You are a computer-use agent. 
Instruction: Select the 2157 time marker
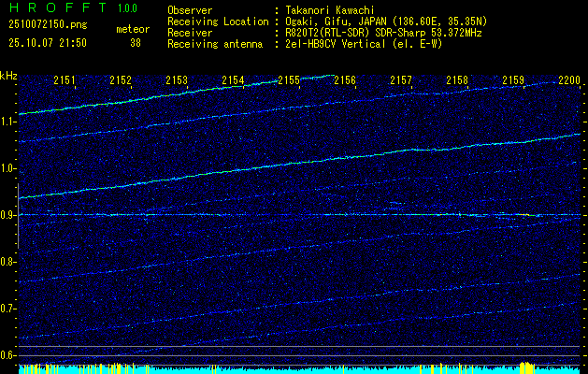(401, 81)
